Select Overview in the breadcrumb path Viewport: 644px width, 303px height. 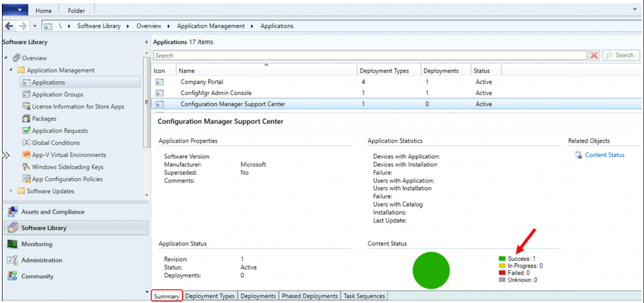(148, 26)
